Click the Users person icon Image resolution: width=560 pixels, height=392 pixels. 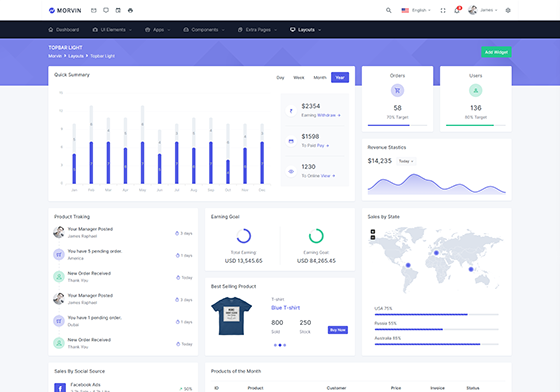(475, 90)
